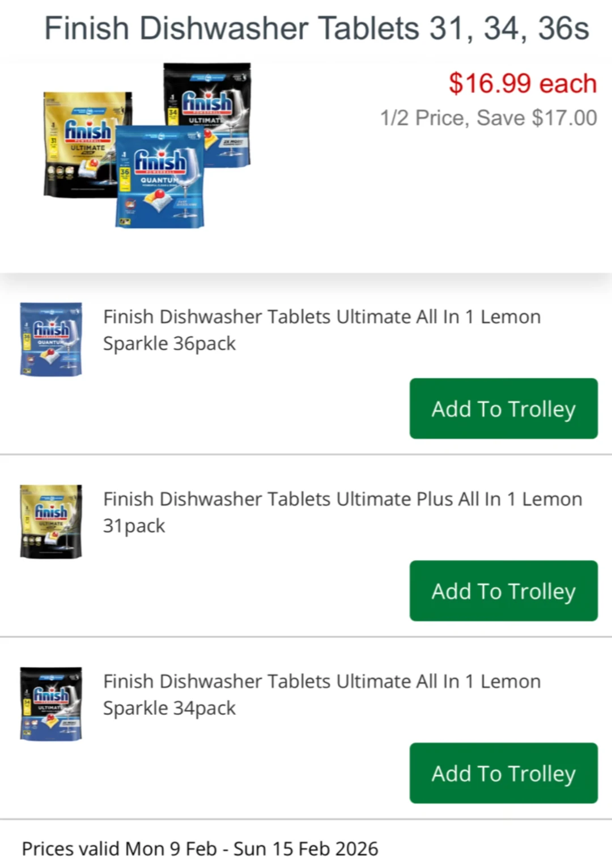Click the 1/2 Price, Save $17.00 text
This screenshot has height=868, width=612.
488,118
